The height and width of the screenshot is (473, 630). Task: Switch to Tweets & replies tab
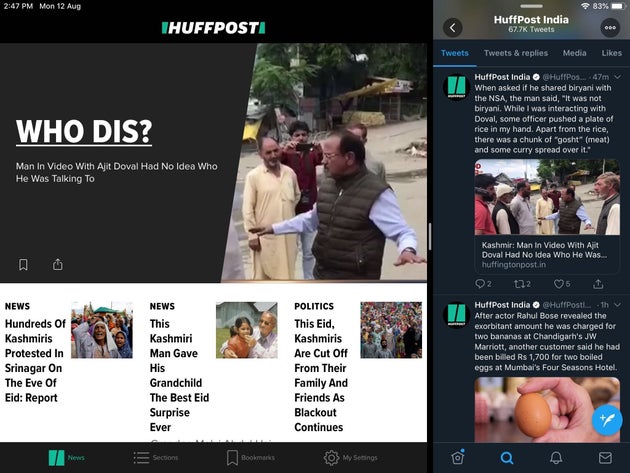click(x=516, y=53)
